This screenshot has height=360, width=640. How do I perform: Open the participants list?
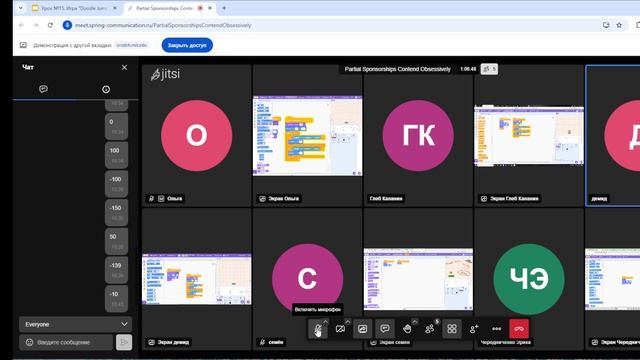coord(429,329)
